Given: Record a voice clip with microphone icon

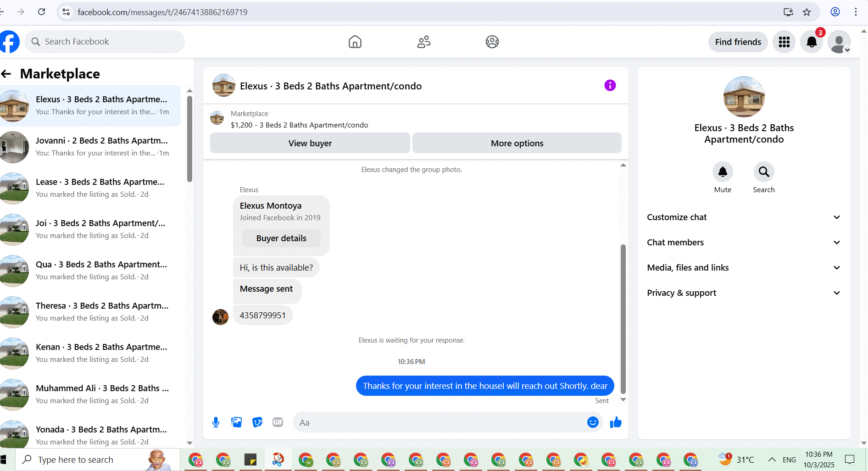Looking at the screenshot, I should click(216, 422).
